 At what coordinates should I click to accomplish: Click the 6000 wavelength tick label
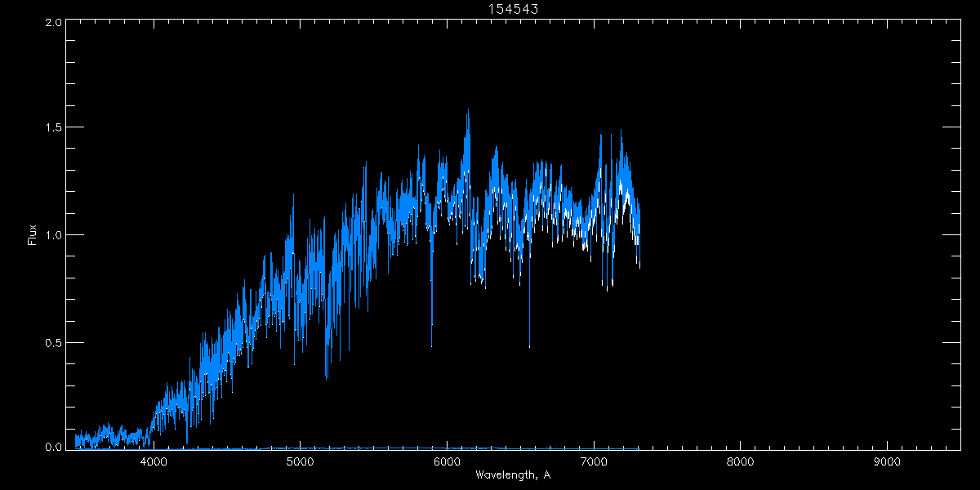448,462
